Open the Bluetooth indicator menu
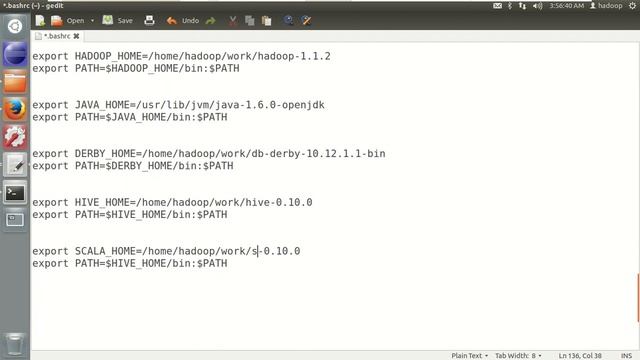The height and width of the screenshot is (360, 640). [510, 6]
